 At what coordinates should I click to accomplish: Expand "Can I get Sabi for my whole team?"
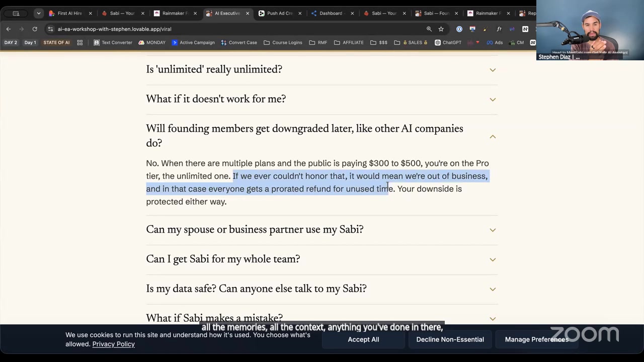click(321, 259)
